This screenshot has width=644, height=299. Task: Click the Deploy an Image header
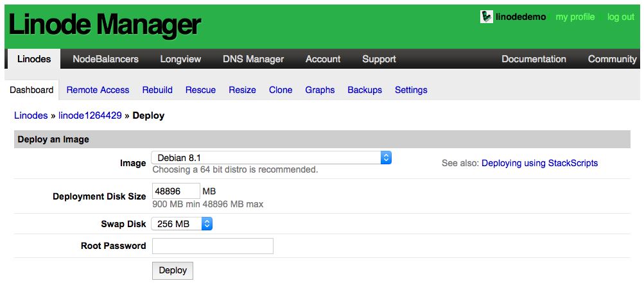tap(322, 139)
